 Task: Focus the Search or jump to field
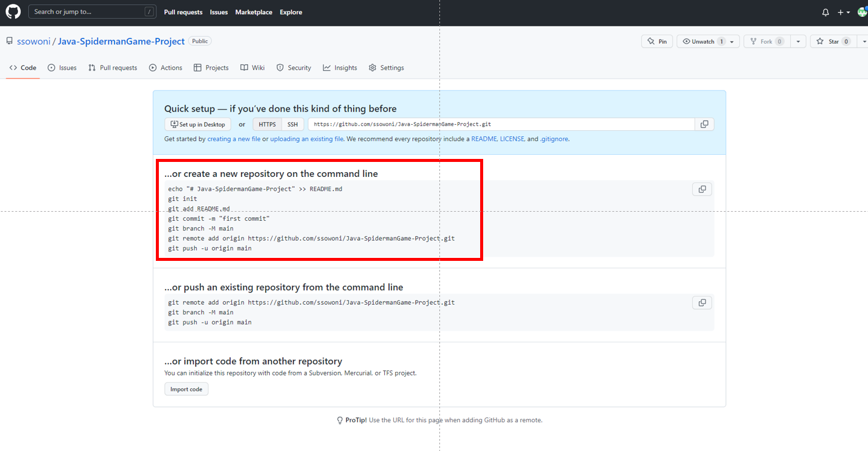(x=92, y=11)
